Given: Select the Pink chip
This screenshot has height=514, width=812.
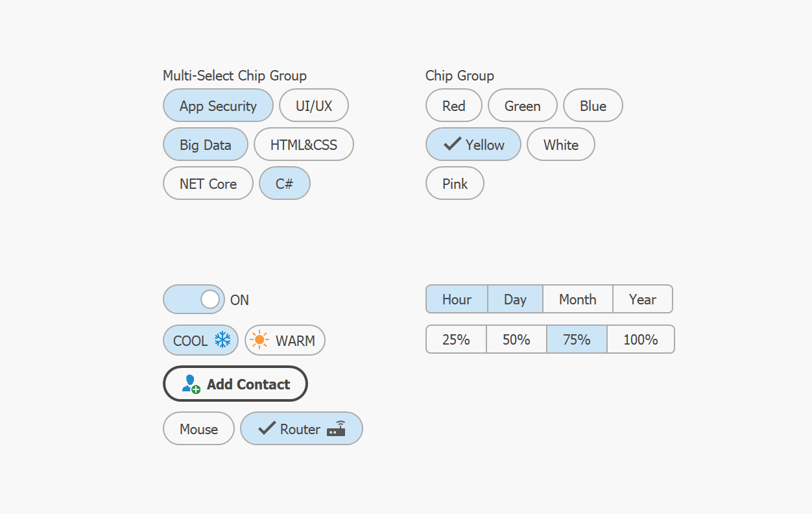Looking at the screenshot, I should (455, 184).
